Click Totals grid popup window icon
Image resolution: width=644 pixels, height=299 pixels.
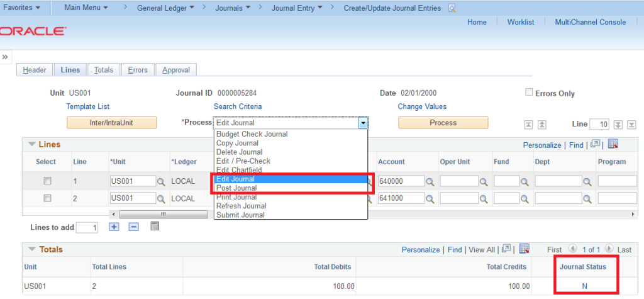pos(506,249)
